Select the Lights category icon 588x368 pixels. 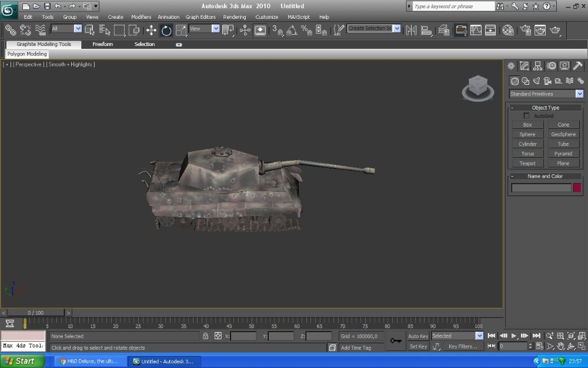pos(537,81)
